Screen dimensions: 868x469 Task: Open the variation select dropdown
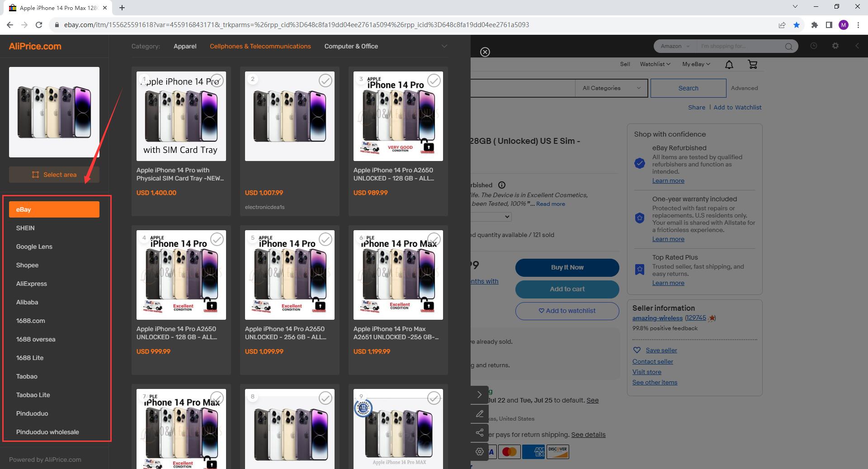[x=491, y=217]
